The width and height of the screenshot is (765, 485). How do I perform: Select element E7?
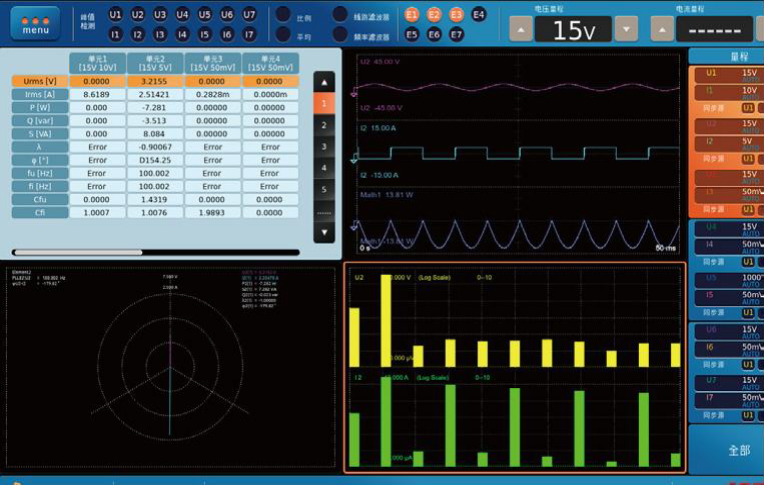tap(456, 35)
